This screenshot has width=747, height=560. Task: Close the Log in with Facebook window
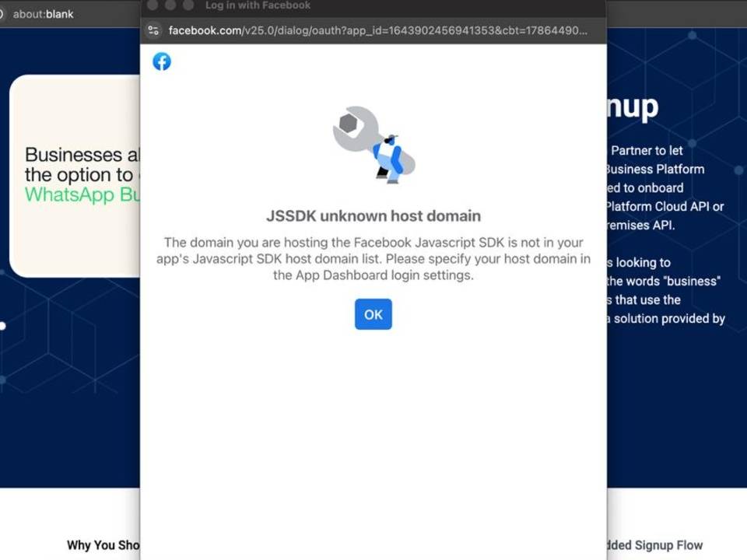click(153, 5)
